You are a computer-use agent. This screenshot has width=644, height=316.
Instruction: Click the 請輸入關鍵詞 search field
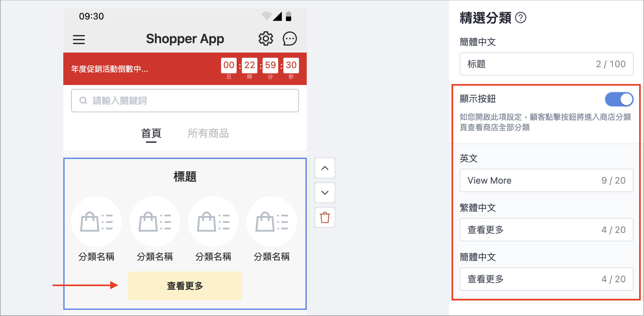[185, 101]
